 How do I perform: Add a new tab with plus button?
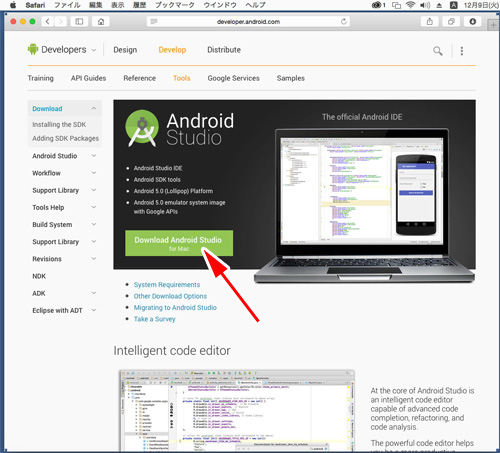(493, 25)
